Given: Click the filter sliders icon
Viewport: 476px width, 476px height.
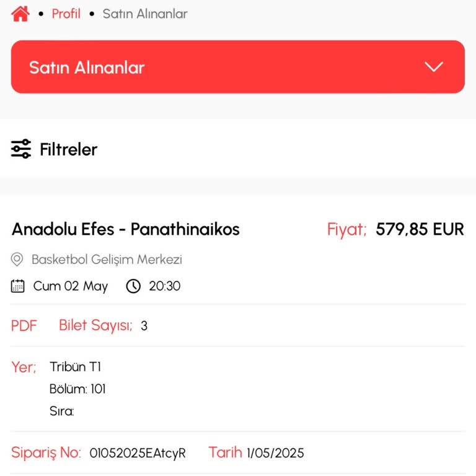Looking at the screenshot, I should pyautogui.click(x=21, y=149).
